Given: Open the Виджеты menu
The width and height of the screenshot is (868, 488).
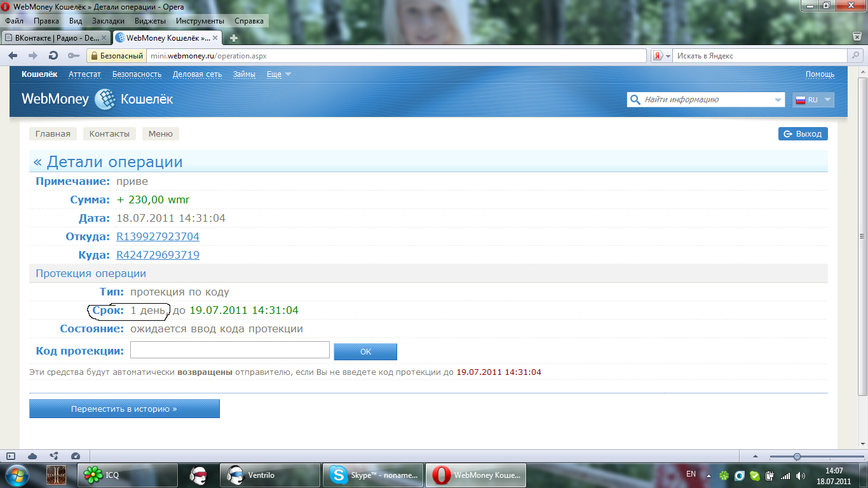Looking at the screenshot, I should tap(151, 21).
